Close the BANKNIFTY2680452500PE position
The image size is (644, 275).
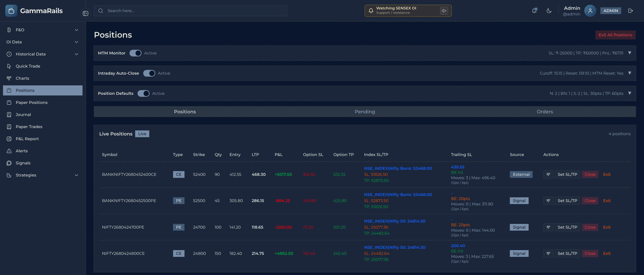click(590, 201)
